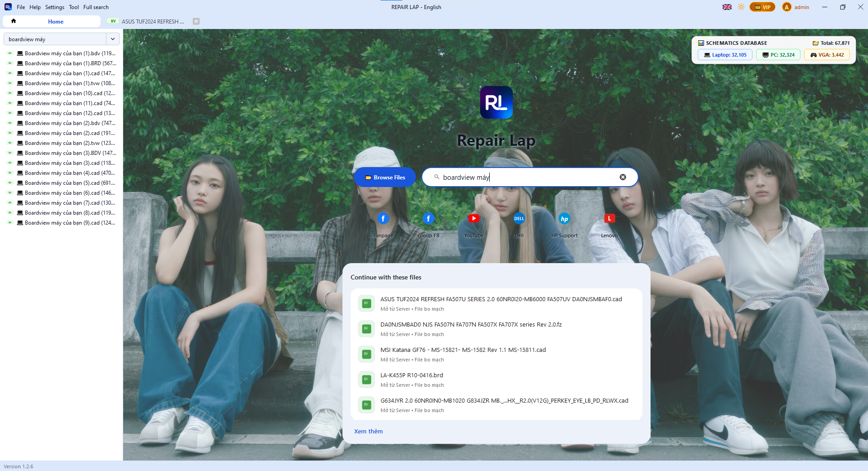Select Boardview máy của bạn (2).tvw result

point(62,143)
